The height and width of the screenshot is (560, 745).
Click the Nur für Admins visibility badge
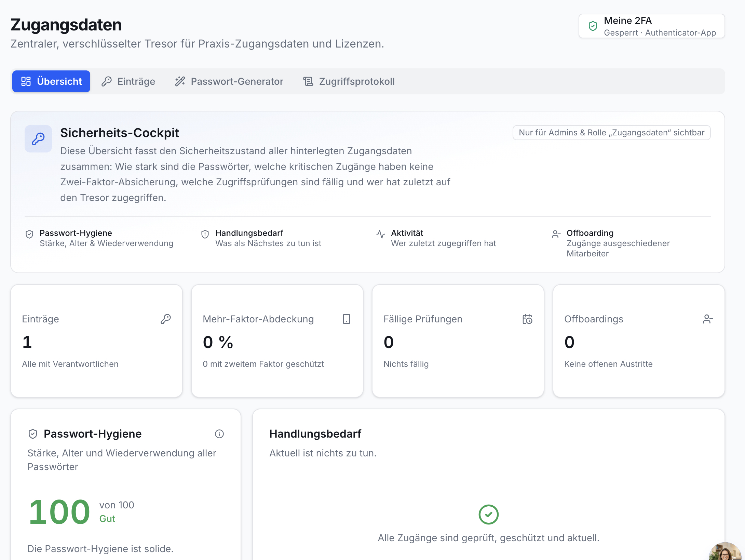pos(612,133)
